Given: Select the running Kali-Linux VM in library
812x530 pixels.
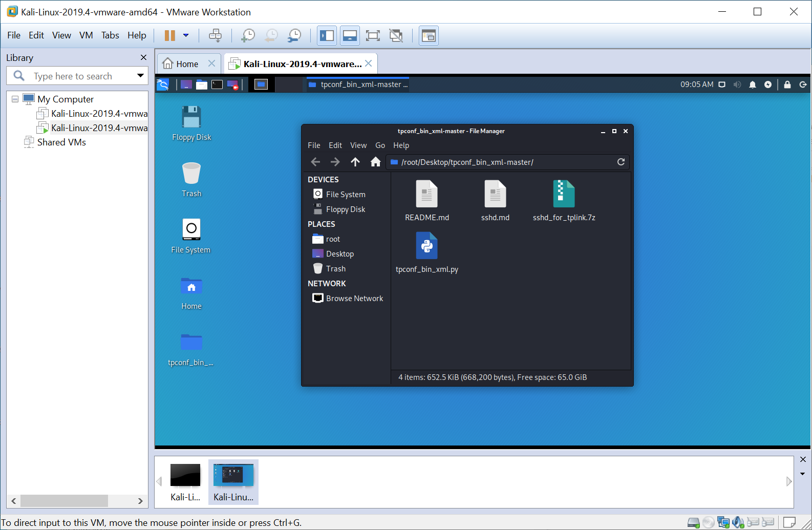Looking at the screenshot, I should coord(93,128).
